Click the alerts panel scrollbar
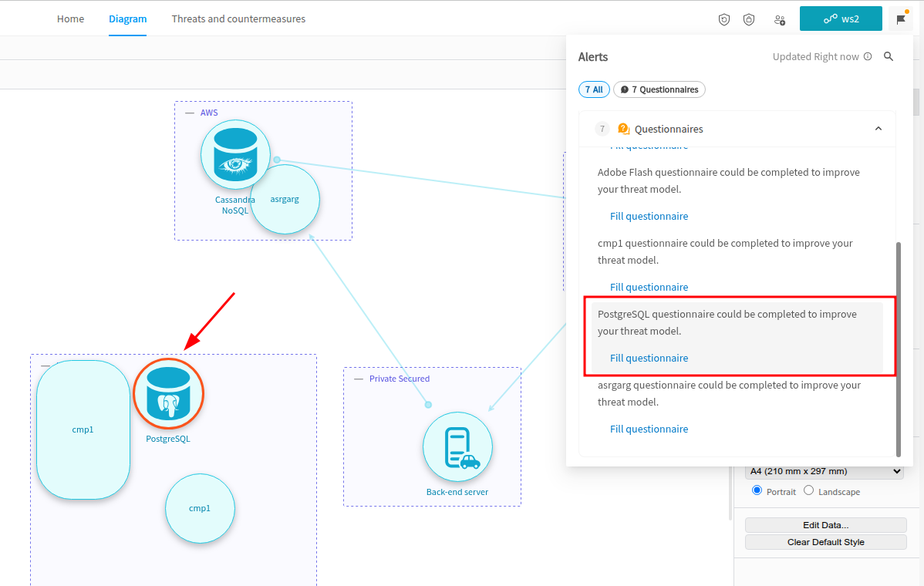This screenshot has height=586, width=924. point(898,349)
